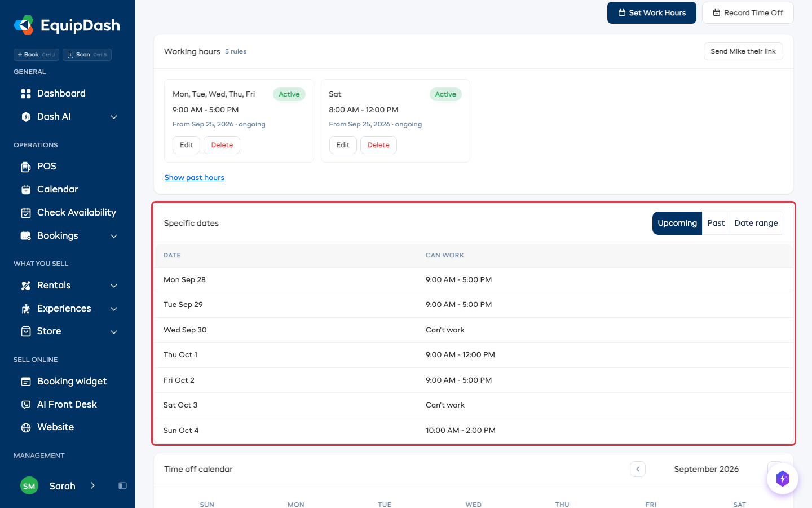The width and height of the screenshot is (812, 508).
Task: Edit the Sat working hours rule
Action: [x=343, y=145]
